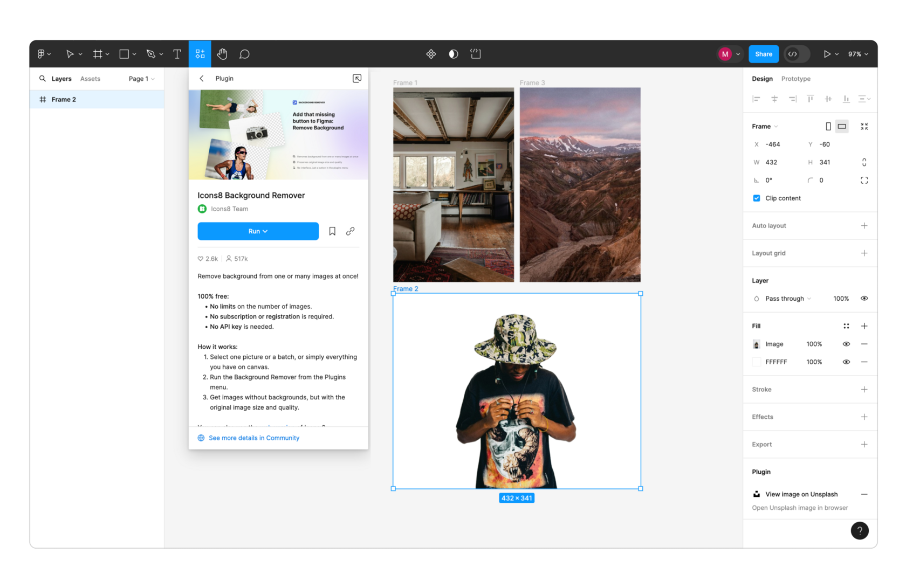Add a Stroke with plus
Viewport: 906px width, 588px height.
coord(864,390)
